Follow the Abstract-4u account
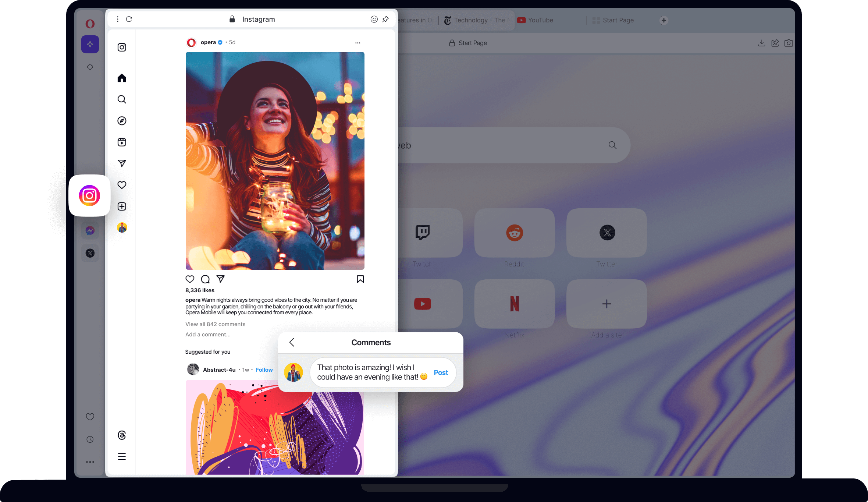Screen dimensions: 868x502 click(x=264, y=370)
